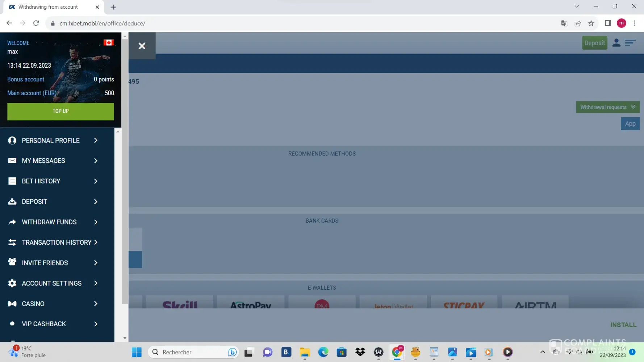Click the green Deposit button

point(594,43)
